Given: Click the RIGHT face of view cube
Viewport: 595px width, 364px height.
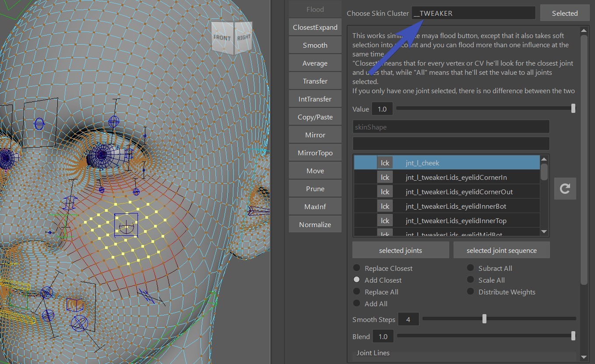Looking at the screenshot, I should (x=244, y=37).
